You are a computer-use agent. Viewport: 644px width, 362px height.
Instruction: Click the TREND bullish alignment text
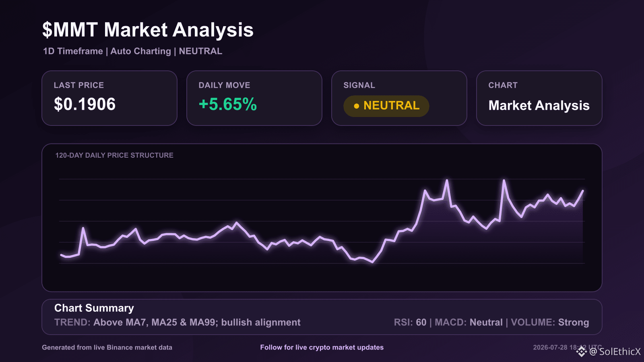pos(178,323)
